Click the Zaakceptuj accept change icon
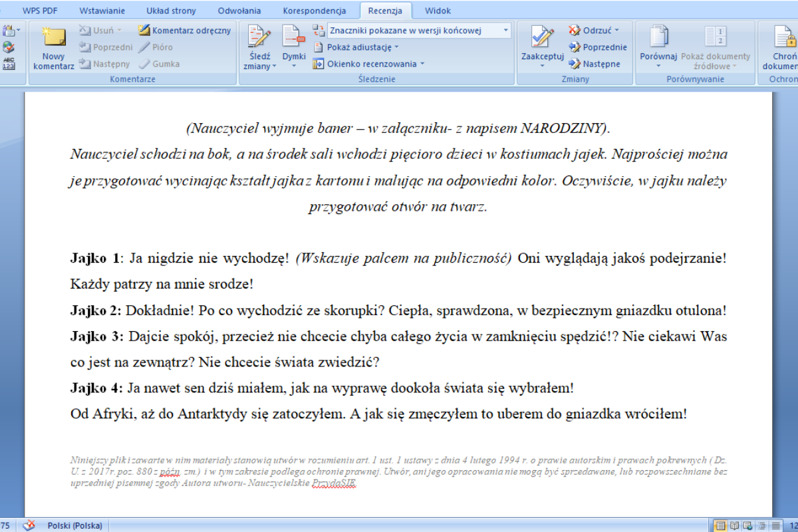The image size is (798, 532). [542, 39]
